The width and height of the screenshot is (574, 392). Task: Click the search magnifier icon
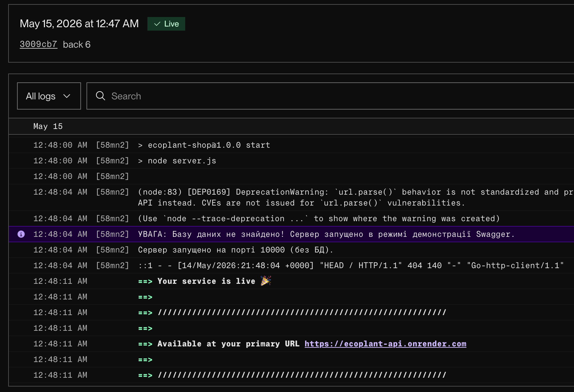point(100,96)
